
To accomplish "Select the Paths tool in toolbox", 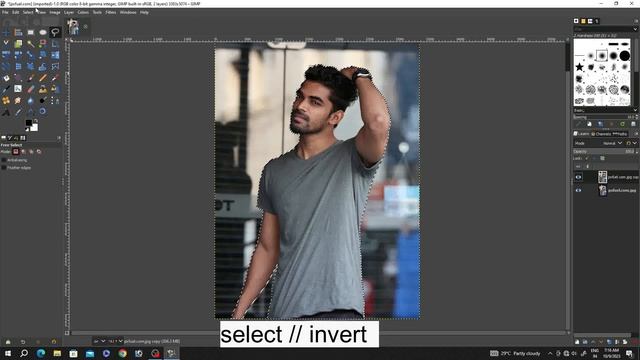I will click(x=55, y=100).
